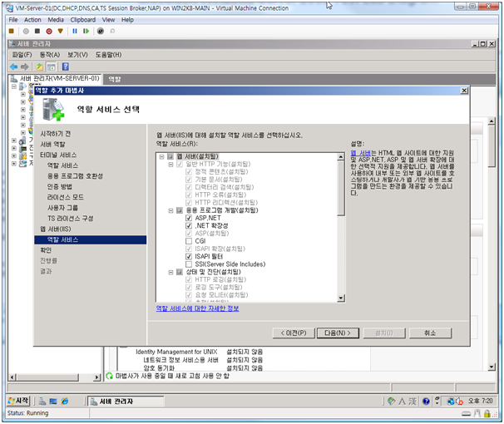This screenshot has height=424, width=504.
Task: Click the VM Start power icon
Action: pyautogui.click(x=26, y=31)
